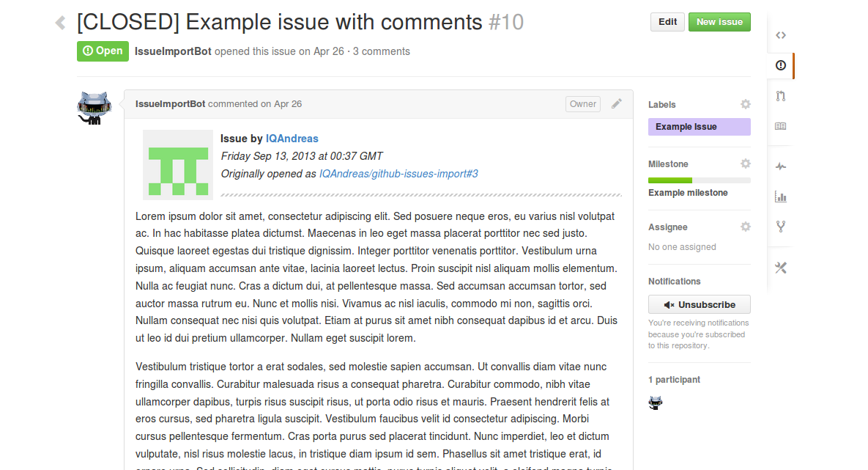
Task: Select the Issues icon in sidebar
Action: (x=781, y=65)
